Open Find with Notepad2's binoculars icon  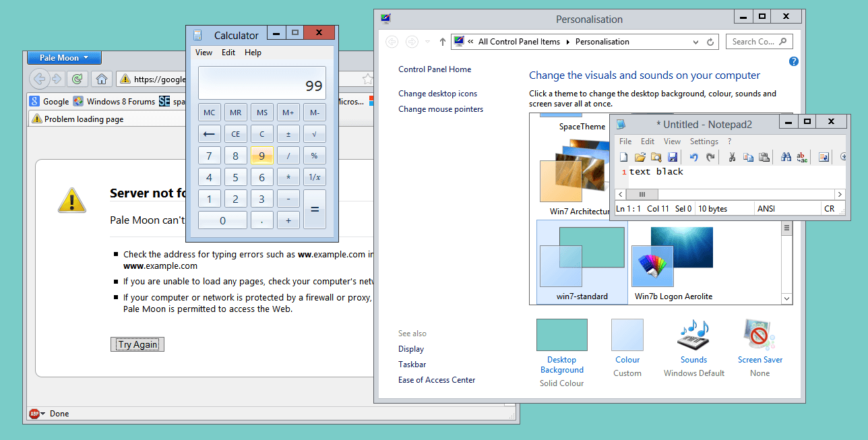[x=786, y=157]
